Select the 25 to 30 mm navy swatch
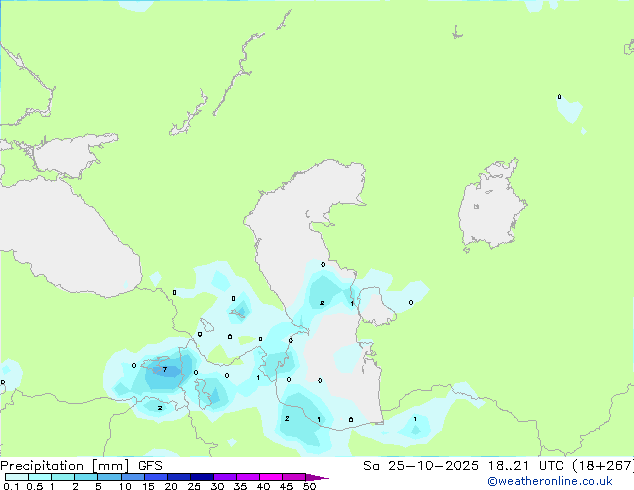 (x=202, y=477)
